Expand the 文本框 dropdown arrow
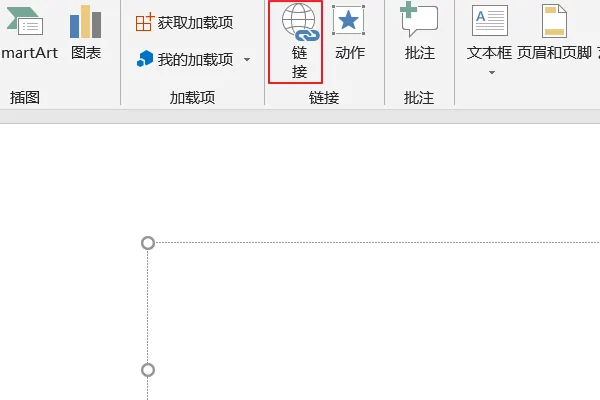This screenshot has width=600, height=400. [492, 72]
